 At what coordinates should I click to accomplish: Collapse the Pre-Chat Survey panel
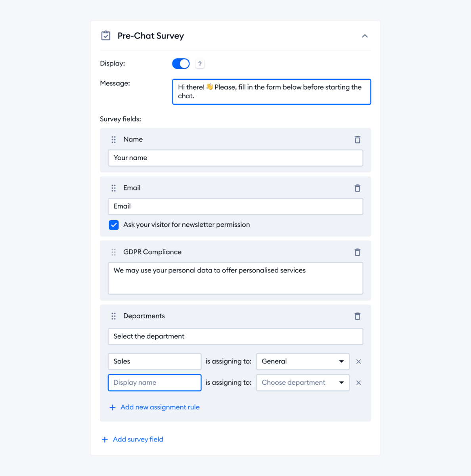364,35
